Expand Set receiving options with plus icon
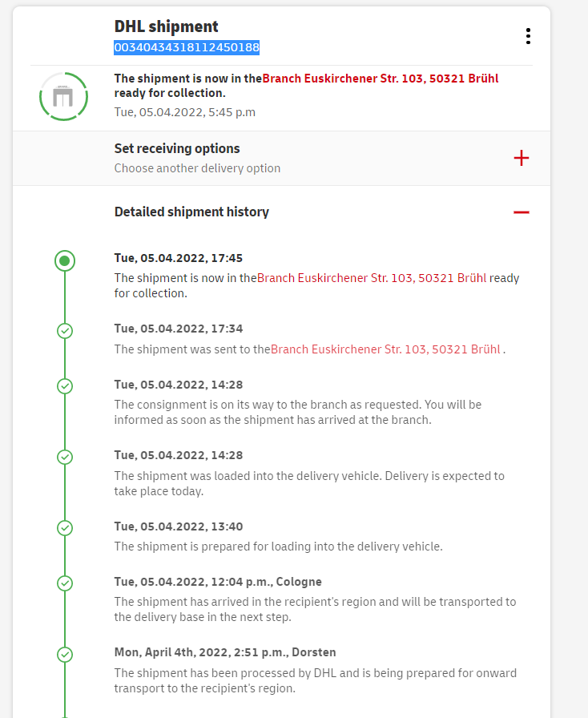 (522, 158)
